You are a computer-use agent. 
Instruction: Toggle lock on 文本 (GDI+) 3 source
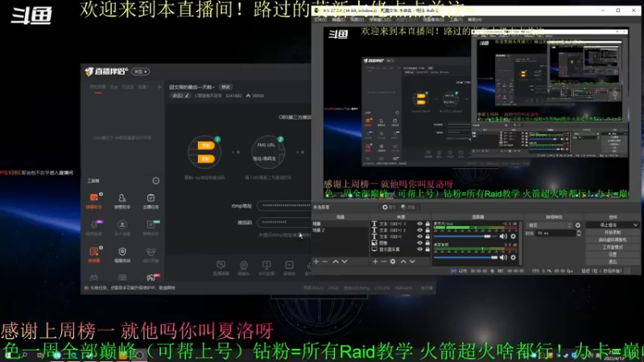(x=427, y=224)
